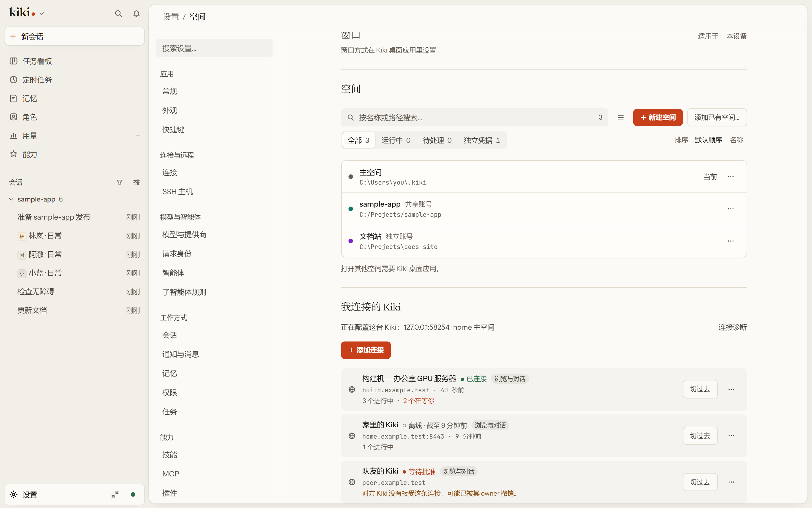
Task: Click the collapse arrows icon beside 设置
Action: [115, 494]
